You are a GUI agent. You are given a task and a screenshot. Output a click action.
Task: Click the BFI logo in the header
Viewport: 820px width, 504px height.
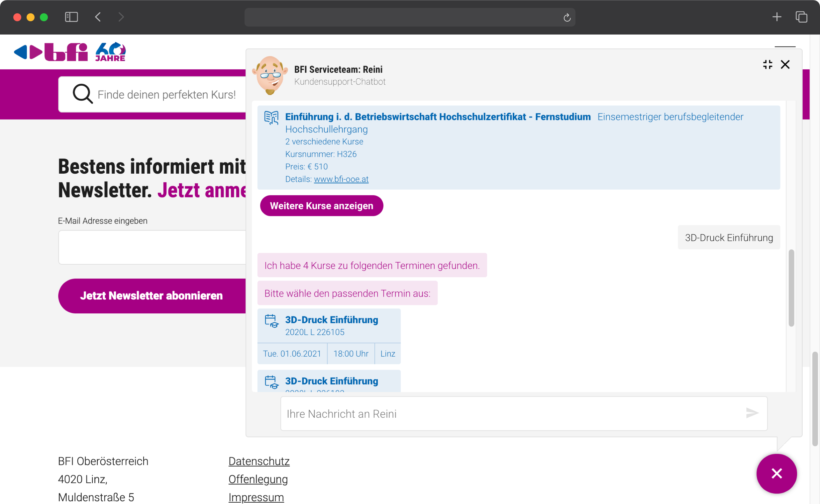pyautogui.click(x=51, y=52)
